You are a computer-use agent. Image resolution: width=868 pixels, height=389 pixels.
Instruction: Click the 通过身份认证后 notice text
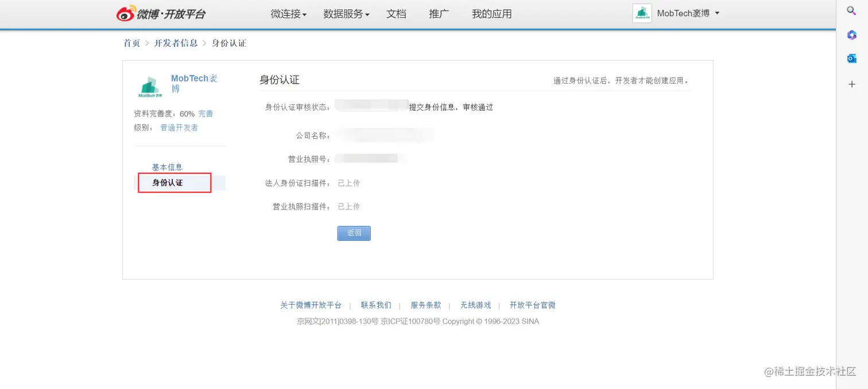(x=621, y=81)
